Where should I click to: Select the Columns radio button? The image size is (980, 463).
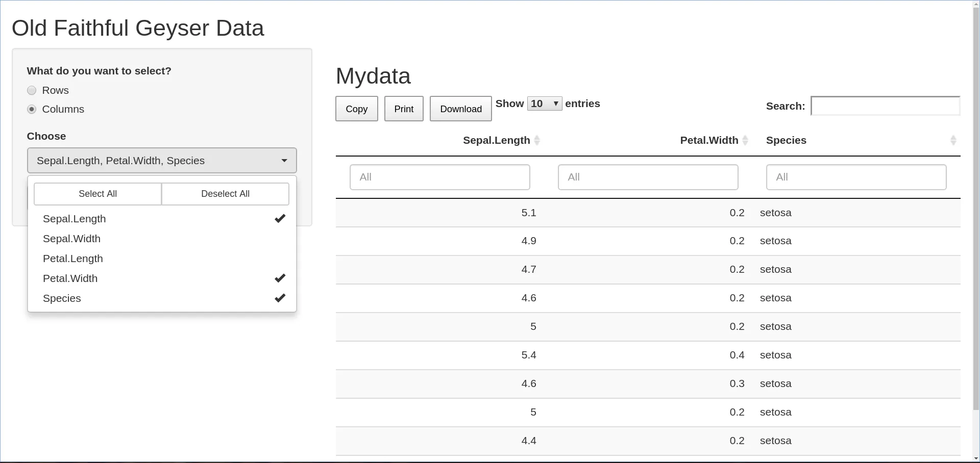[32, 109]
